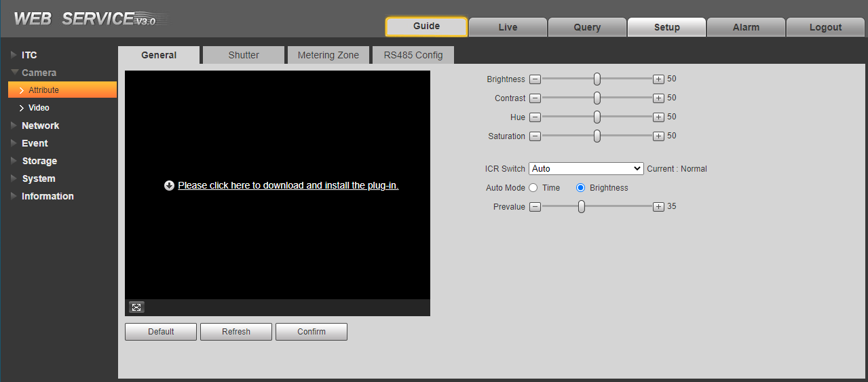Viewport: 868px width, 382px height.
Task: Select the Brightness auto mode radio
Action: pos(580,188)
